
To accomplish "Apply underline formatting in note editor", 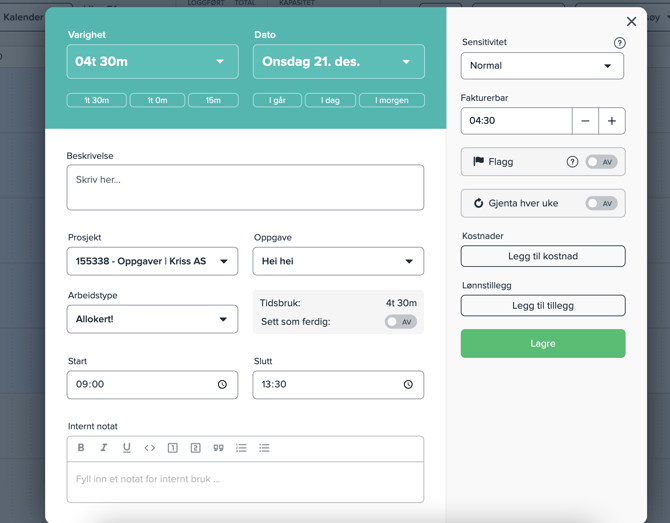I will (x=127, y=448).
